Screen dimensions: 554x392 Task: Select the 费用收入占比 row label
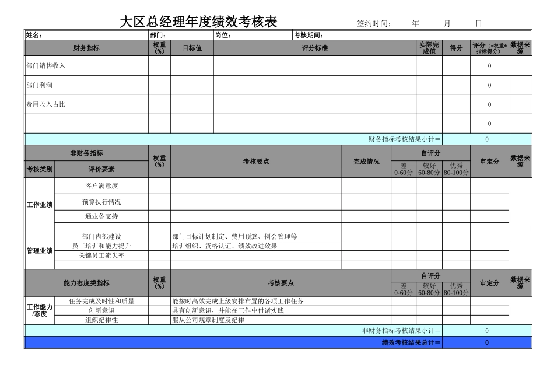[x=45, y=104]
